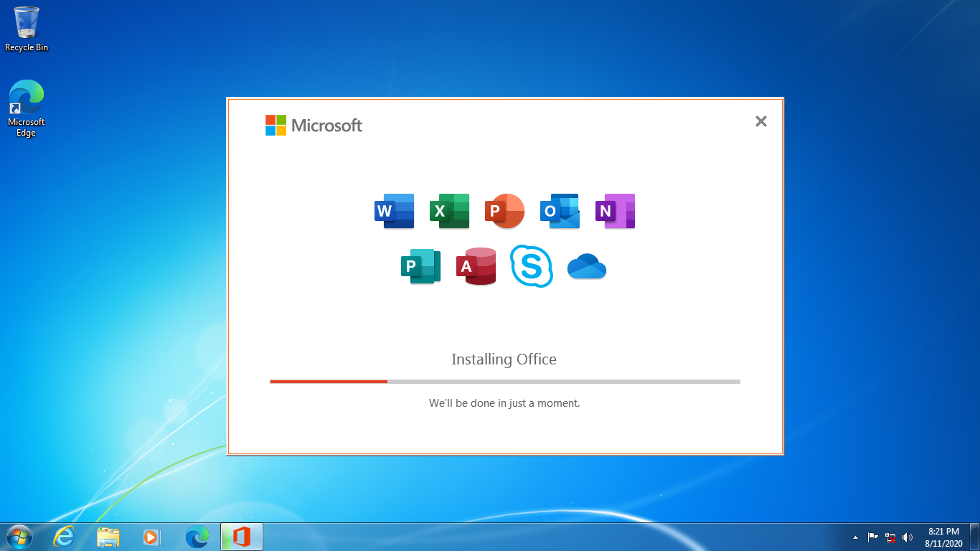Click the Show desktop strip beside the clock
Image resolution: width=980 pixels, height=551 pixels.
coord(974,537)
